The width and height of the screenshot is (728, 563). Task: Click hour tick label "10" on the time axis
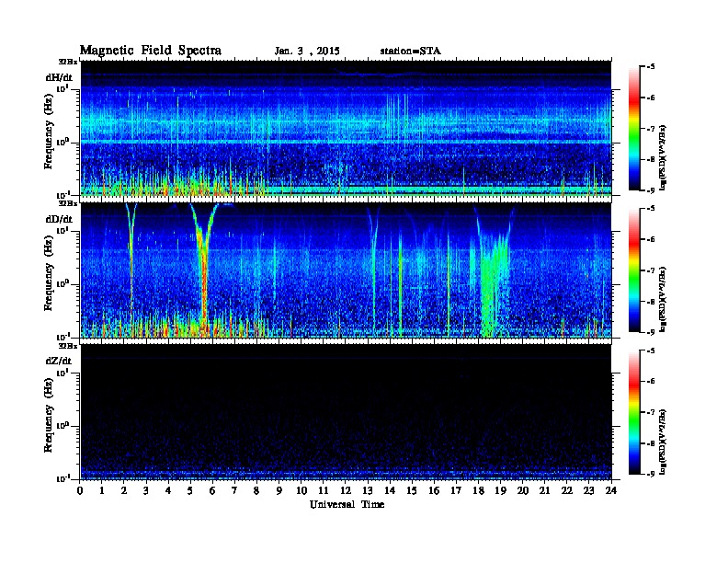click(301, 490)
